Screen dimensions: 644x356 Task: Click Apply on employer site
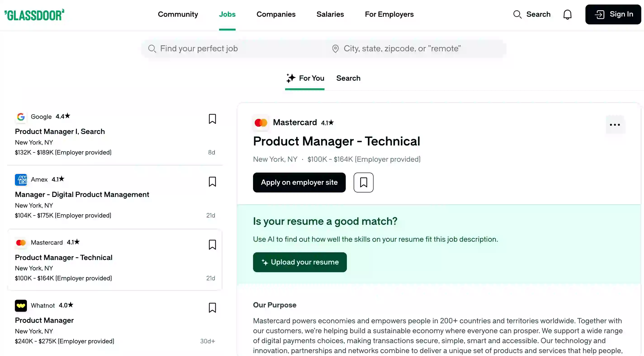299,182
